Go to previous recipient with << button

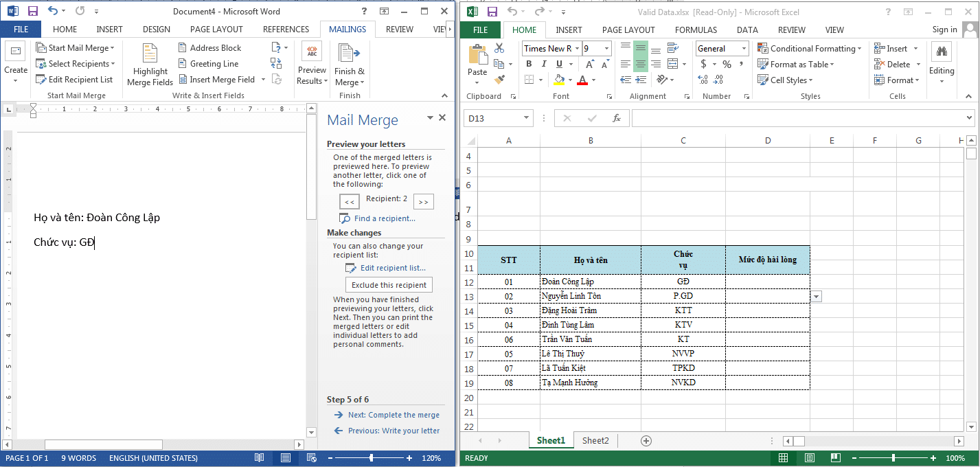[x=350, y=201]
